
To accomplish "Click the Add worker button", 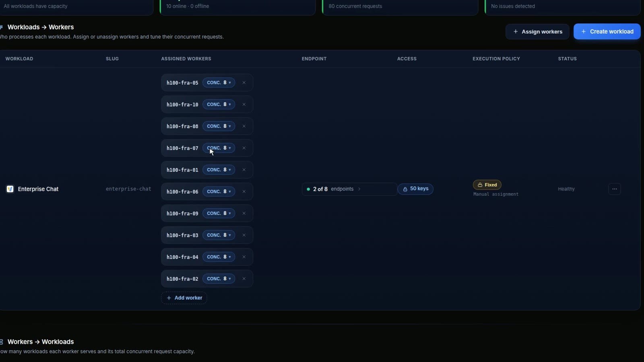I will coord(184,298).
